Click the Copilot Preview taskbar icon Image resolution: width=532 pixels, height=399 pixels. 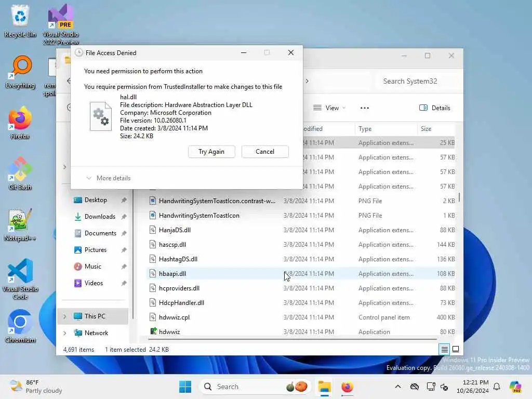pyautogui.click(x=515, y=387)
